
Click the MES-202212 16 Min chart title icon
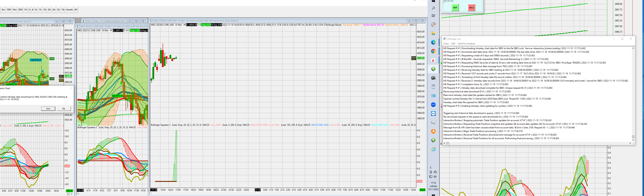pos(78,26)
